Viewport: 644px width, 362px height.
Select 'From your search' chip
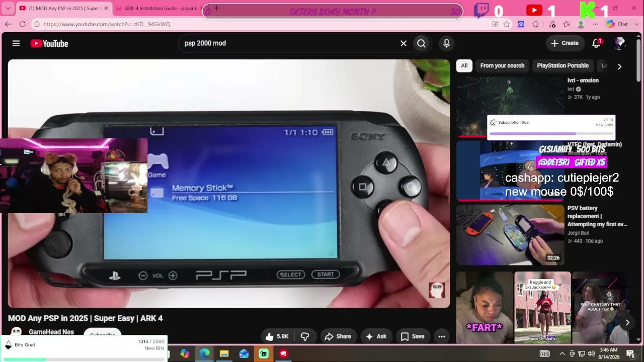(502, 66)
